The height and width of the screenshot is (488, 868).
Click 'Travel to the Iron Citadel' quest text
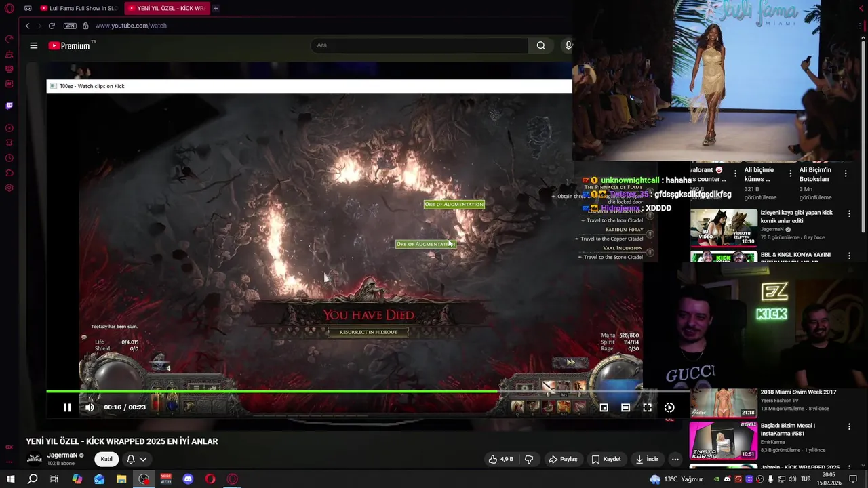pos(614,220)
